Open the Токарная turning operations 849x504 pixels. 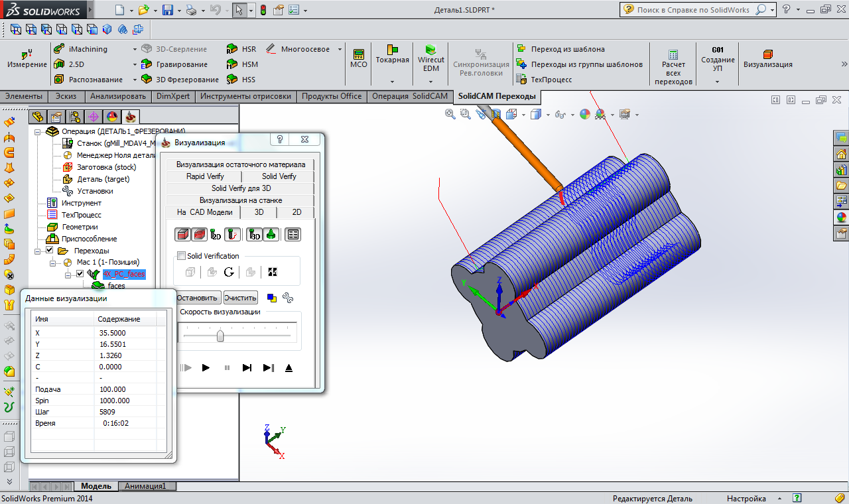click(393, 54)
